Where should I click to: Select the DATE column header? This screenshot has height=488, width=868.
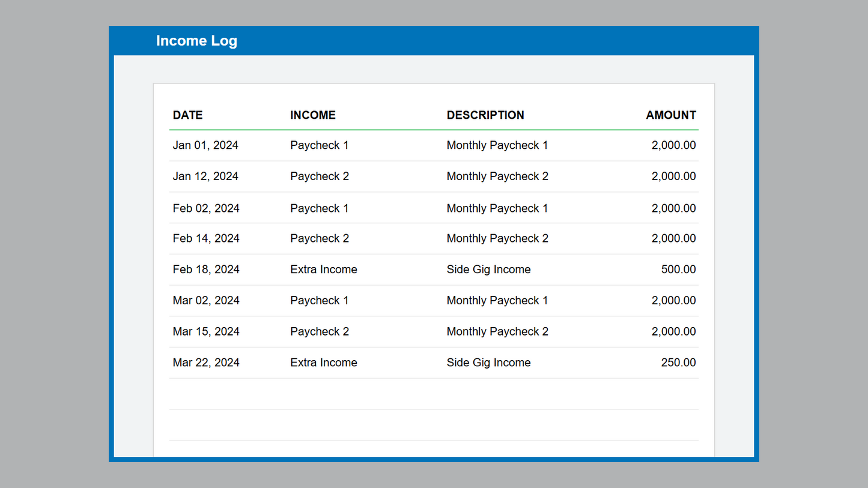coord(187,115)
